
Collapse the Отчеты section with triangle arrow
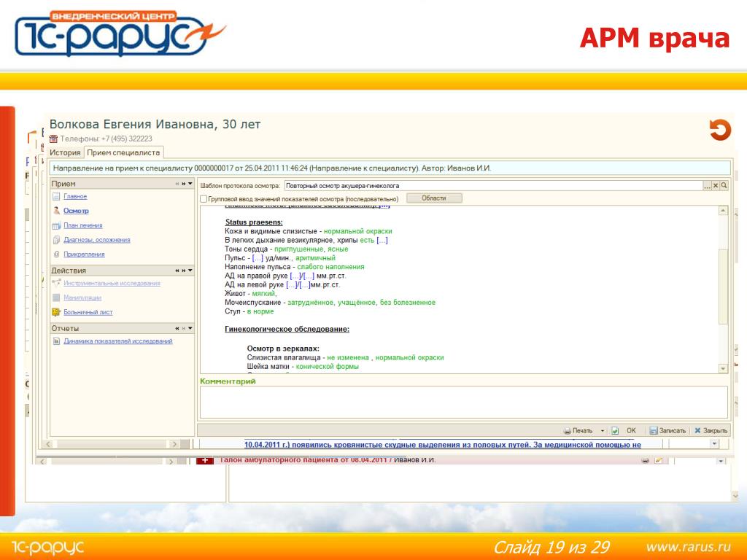pyautogui.click(x=190, y=329)
